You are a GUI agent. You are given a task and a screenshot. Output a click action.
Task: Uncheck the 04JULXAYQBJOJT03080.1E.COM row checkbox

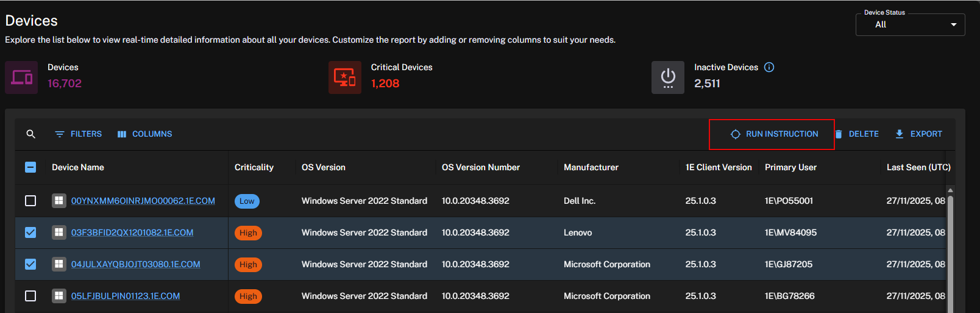tap(30, 264)
